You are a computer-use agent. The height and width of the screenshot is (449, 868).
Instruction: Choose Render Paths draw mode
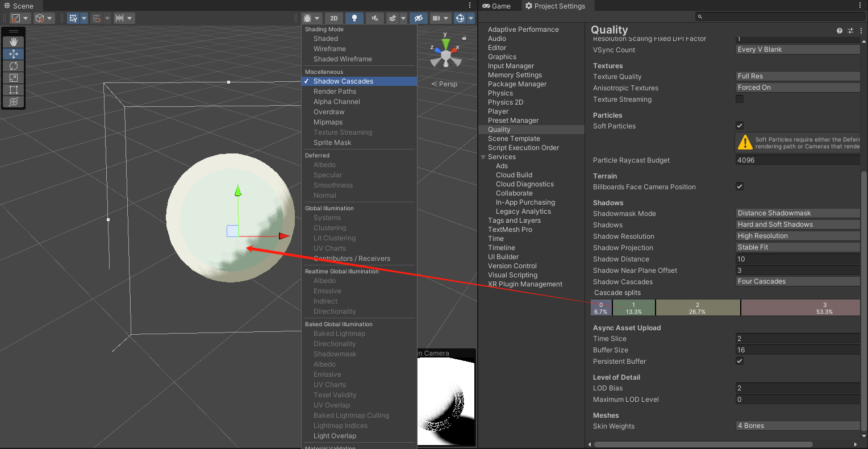point(359,92)
